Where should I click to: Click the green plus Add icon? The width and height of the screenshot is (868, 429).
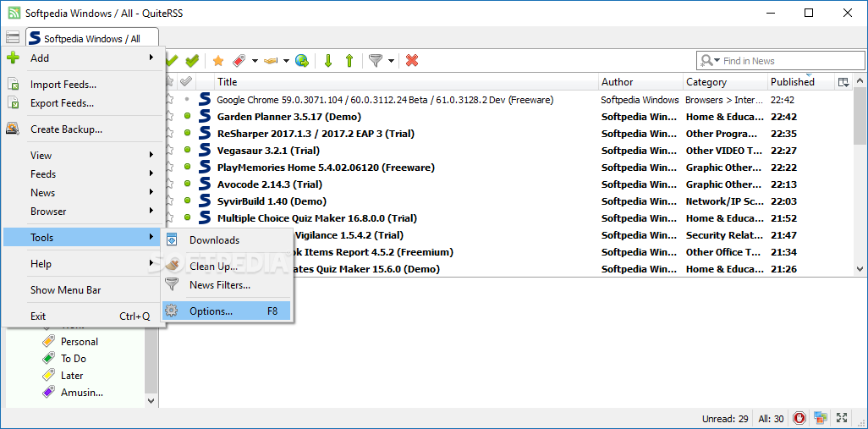point(13,58)
